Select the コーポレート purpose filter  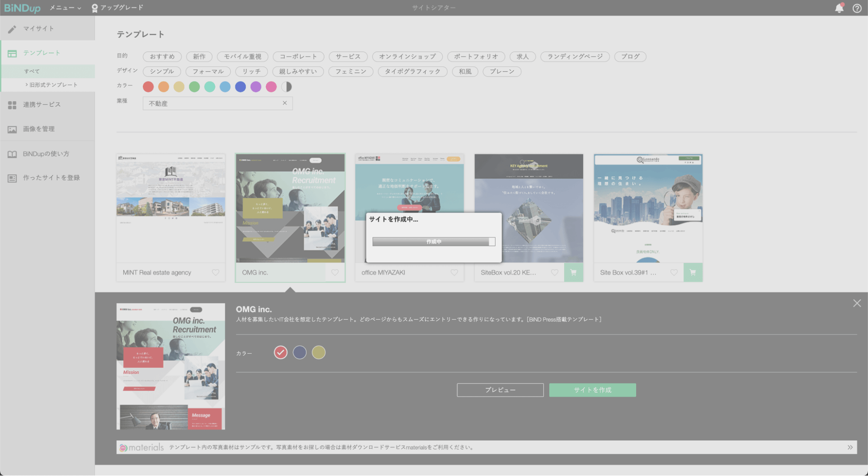(298, 56)
